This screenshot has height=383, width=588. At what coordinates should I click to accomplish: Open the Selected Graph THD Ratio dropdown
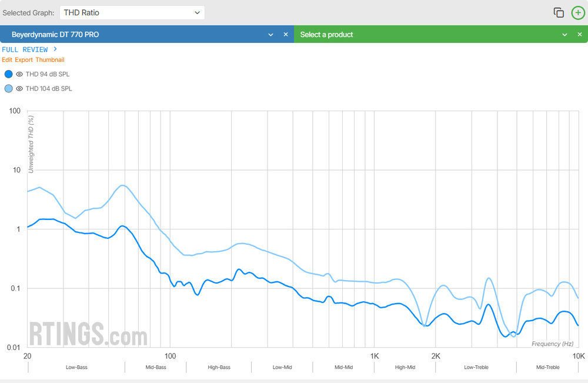132,12
